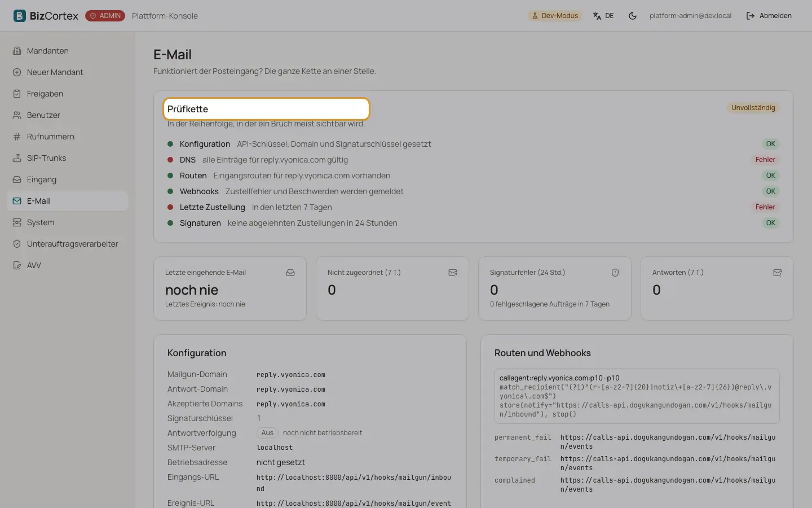Image resolution: width=812 pixels, height=508 pixels.
Task: Click the Neuer Mandant plus icon
Action: [x=17, y=72]
